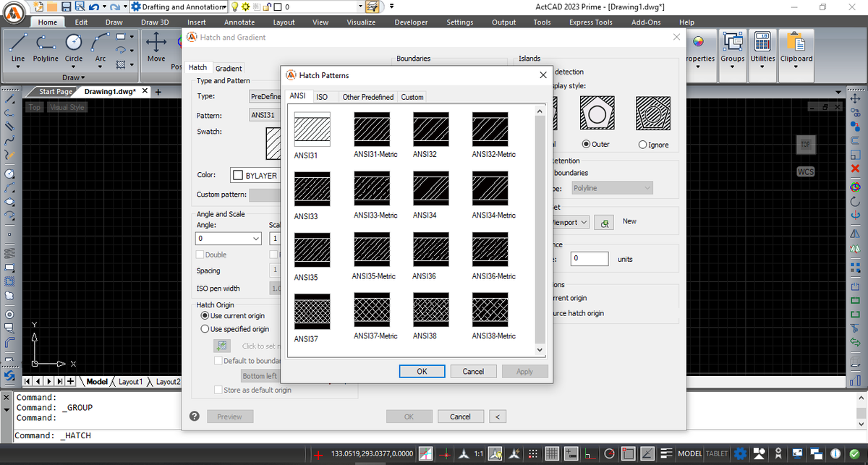The image size is (868, 465).
Task: Click the Move icon at top of right toolbar
Action: [x=855, y=98]
